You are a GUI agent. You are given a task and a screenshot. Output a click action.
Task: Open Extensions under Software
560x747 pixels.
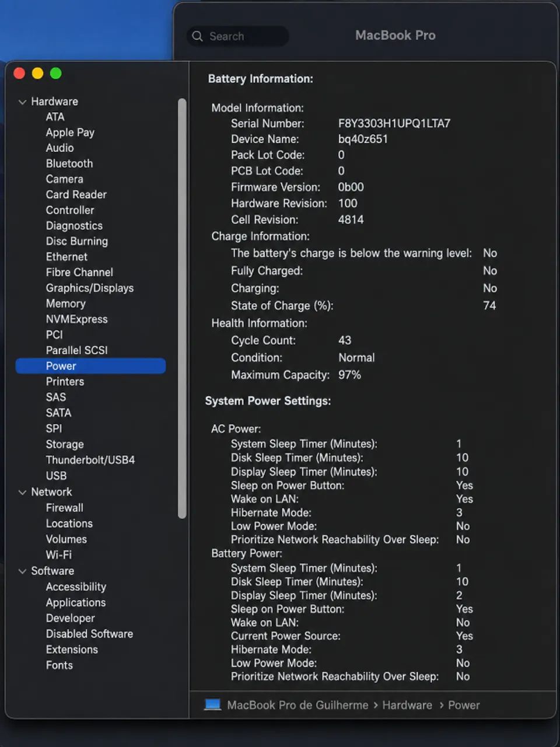point(72,650)
